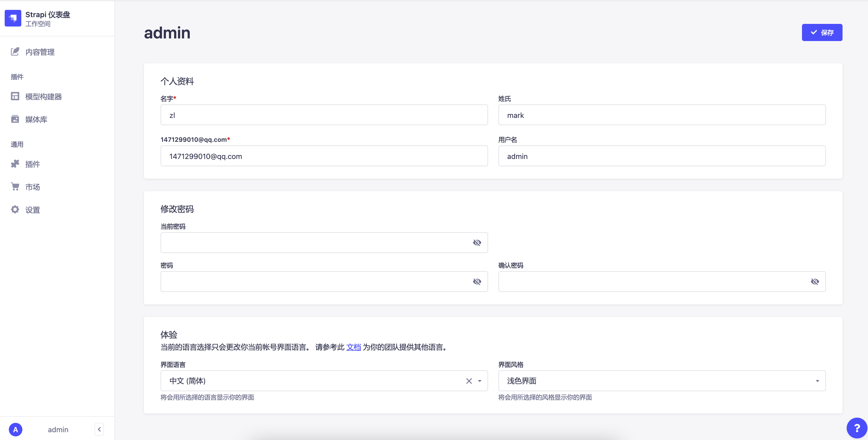This screenshot has height=440, width=868.
Task: Open settings gear icon
Action: pyautogui.click(x=15, y=209)
